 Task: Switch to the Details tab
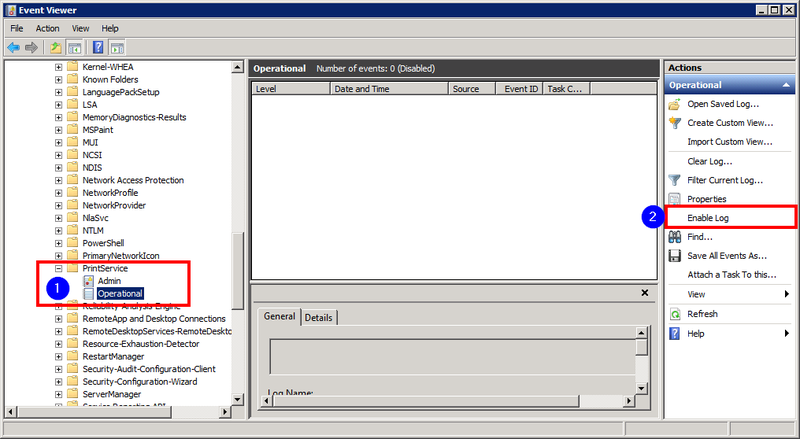pos(318,317)
